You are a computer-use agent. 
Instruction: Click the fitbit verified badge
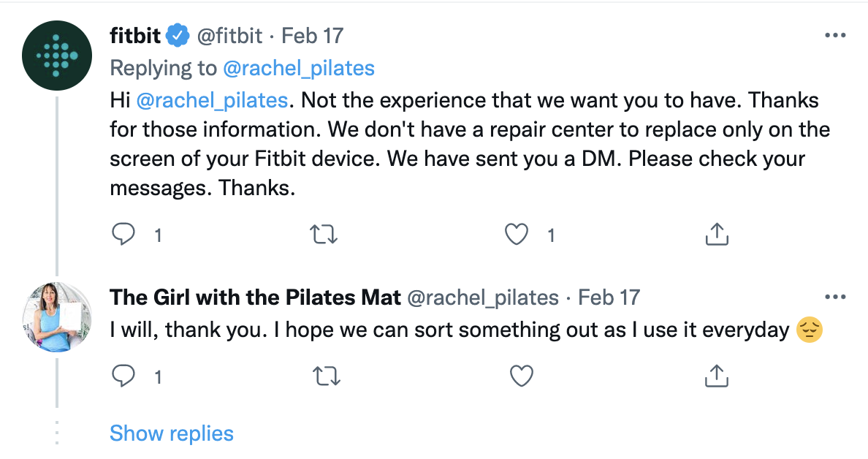point(179,35)
